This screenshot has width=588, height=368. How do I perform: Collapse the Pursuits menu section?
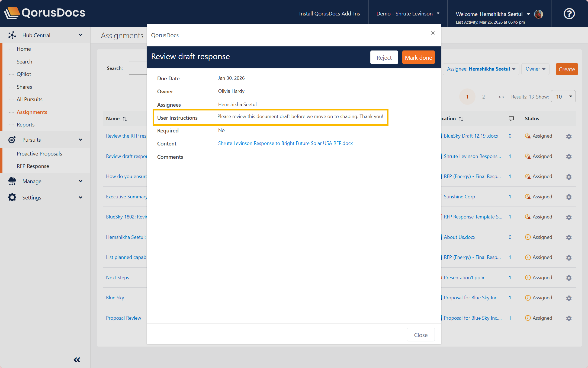click(80, 140)
